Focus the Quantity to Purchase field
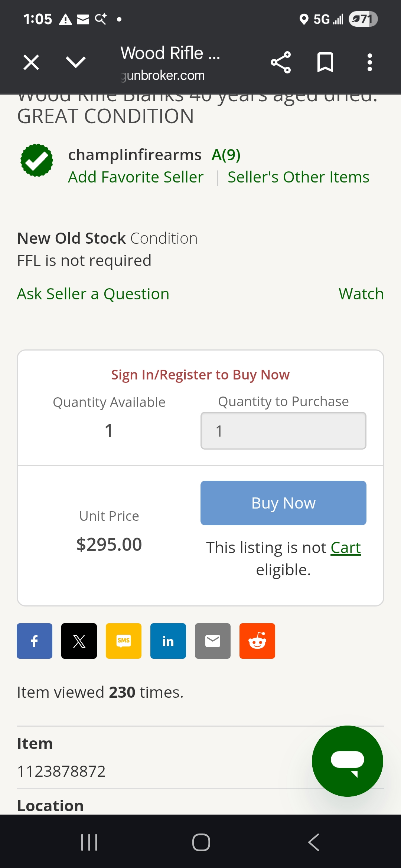401x868 pixels. point(283,431)
